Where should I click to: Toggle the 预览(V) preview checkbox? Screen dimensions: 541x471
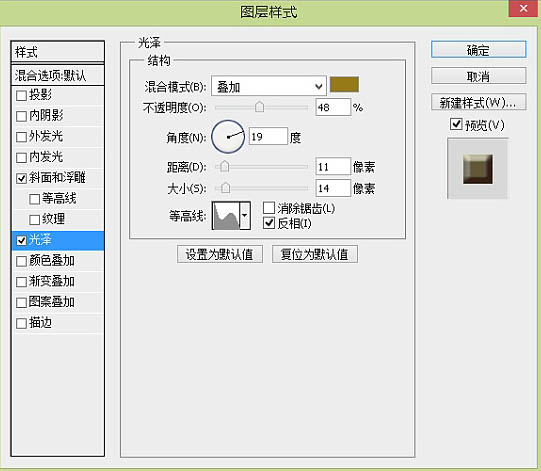tap(456, 124)
